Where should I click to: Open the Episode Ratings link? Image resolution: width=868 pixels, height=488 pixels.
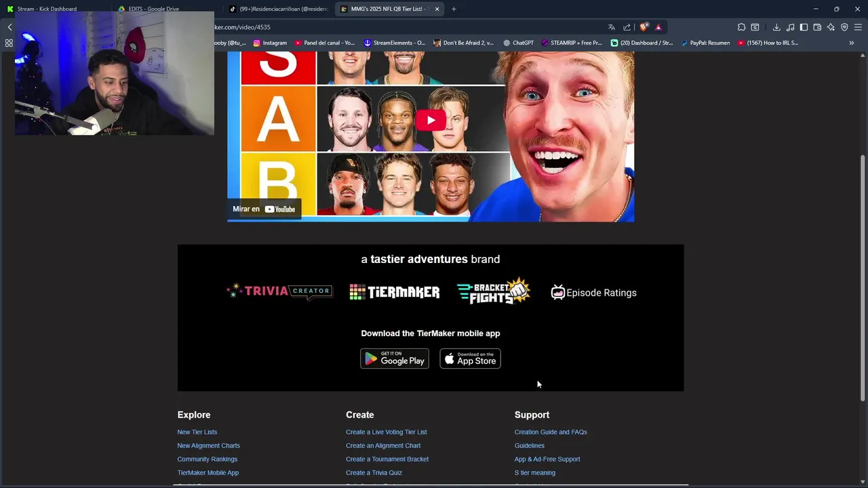click(x=593, y=293)
